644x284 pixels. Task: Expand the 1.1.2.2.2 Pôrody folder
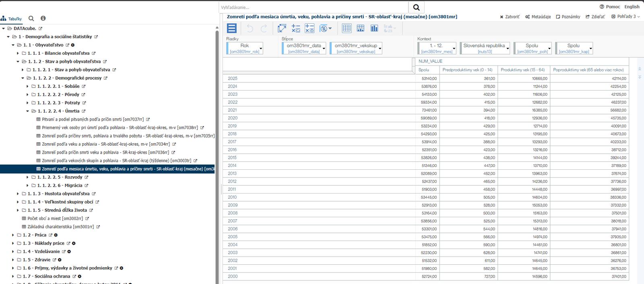[x=28, y=95]
